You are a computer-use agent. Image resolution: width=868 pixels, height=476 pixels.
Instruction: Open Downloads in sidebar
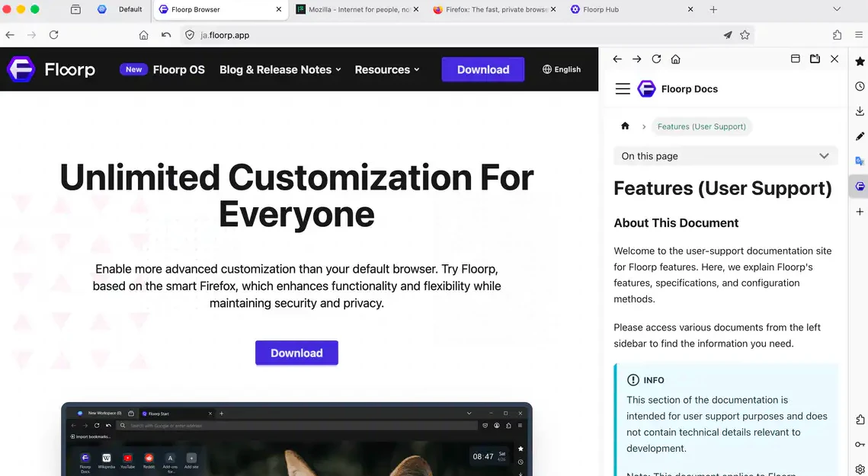[860, 110]
